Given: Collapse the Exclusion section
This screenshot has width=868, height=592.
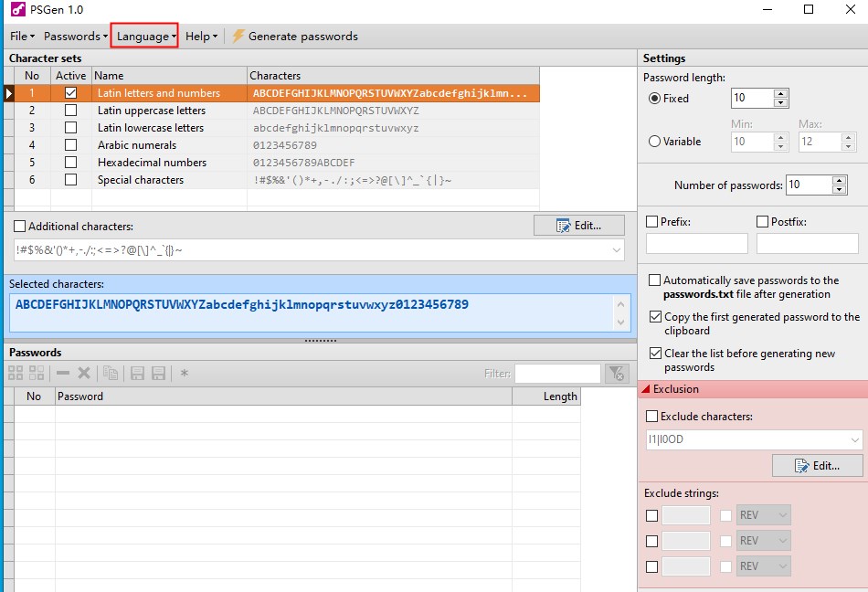Looking at the screenshot, I should point(646,389).
